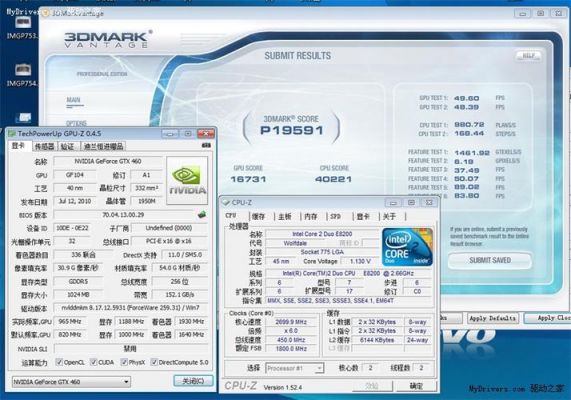Click the GPU TEST 1 result 49.60

466,98
